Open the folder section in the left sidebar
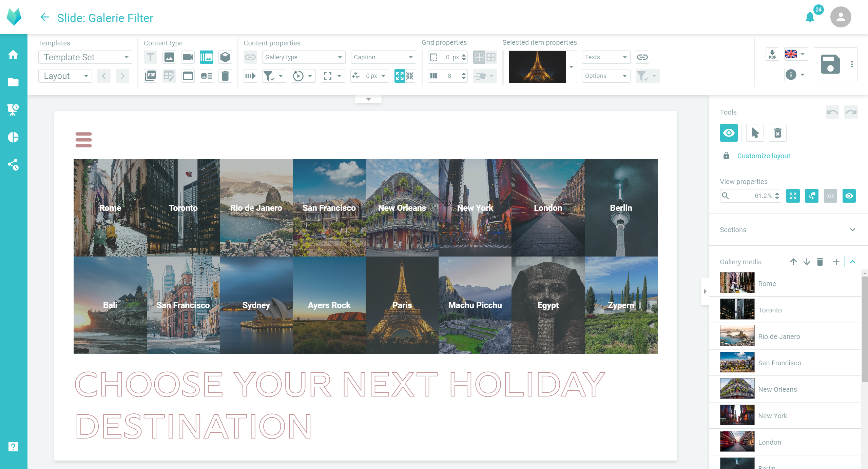The width and height of the screenshot is (868, 469). pos(13,82)
